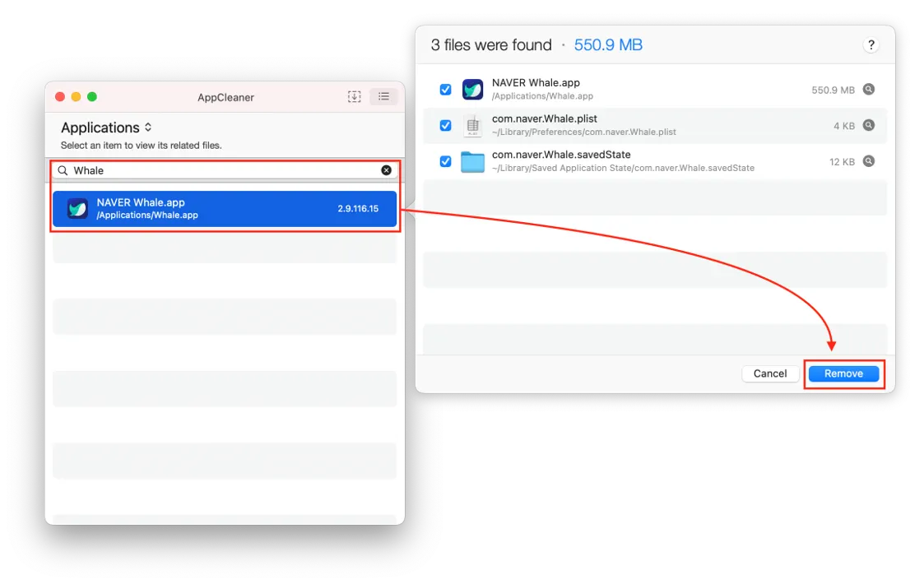Click the 4 KB size value
The height and width of the screenshot is (584, 924).
pos(844,126)
